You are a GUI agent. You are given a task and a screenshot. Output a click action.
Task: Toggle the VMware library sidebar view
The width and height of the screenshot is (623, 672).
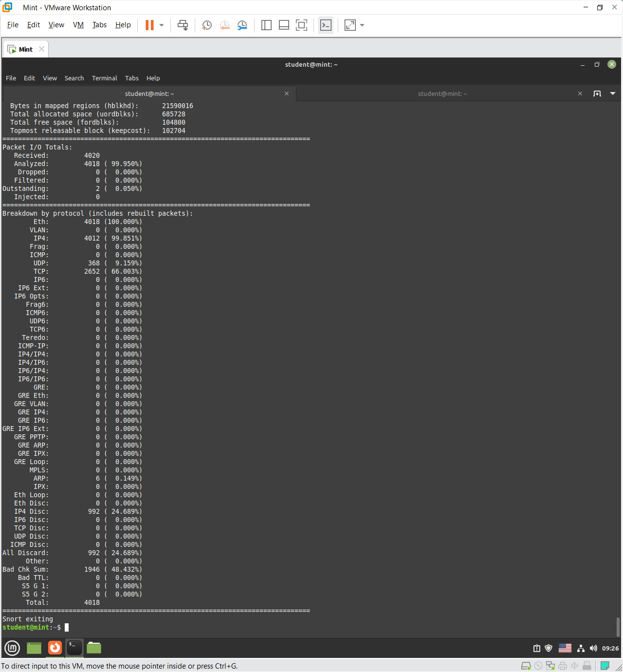pyautogui.click(x=266, y=25)
